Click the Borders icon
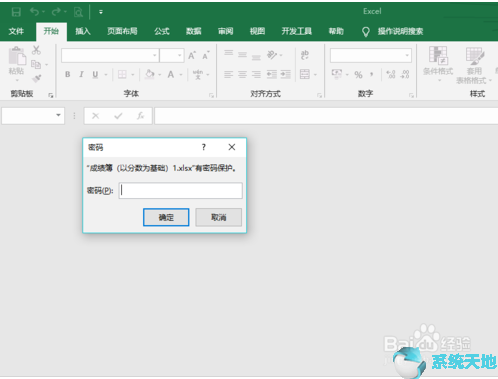Viewport: 498px width, 379px height. coord(122,74)
